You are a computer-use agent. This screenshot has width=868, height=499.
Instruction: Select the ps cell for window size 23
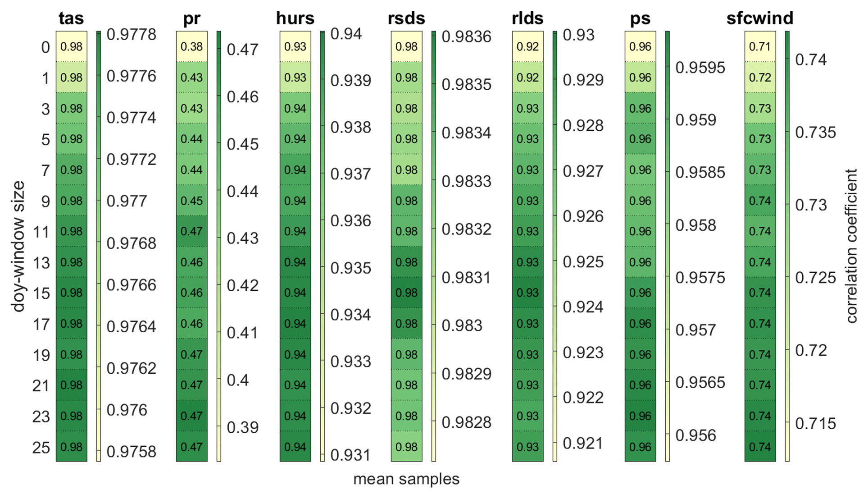640,416
